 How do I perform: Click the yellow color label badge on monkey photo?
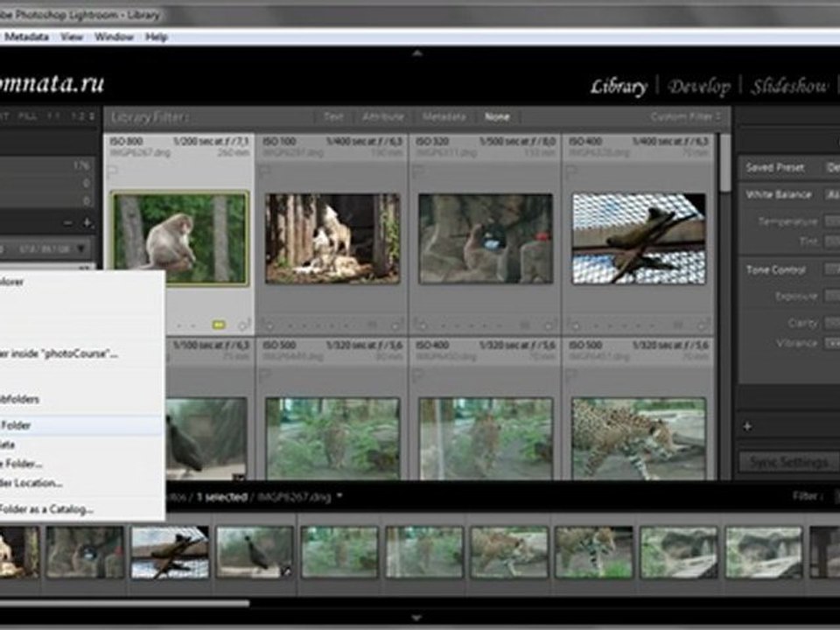[x=218, y=325]
